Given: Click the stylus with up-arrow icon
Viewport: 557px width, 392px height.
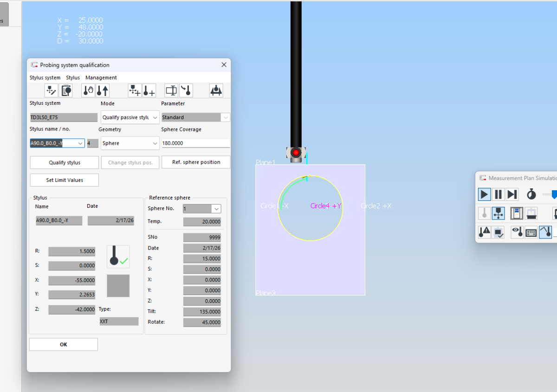Looking at the screenshot, I should point(103,90).
